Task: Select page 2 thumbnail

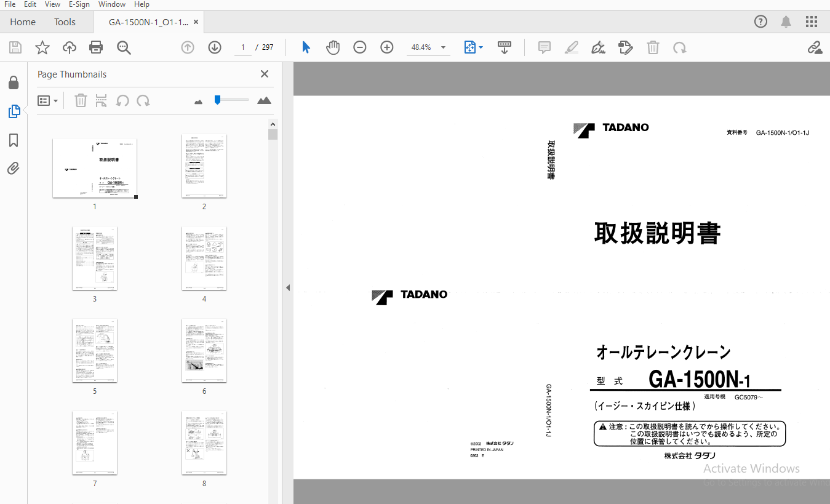Action: tap(204, 166)
